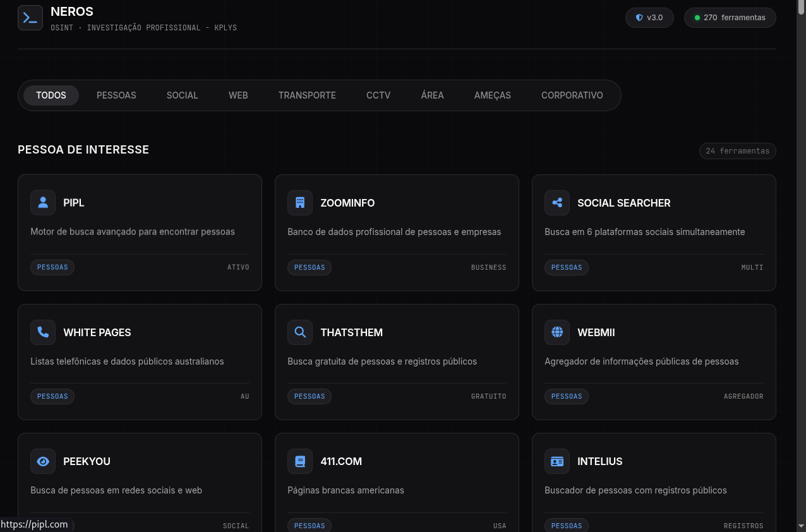
Task: Select the TRANSPORTE filter tab
Action: [307, 95]
